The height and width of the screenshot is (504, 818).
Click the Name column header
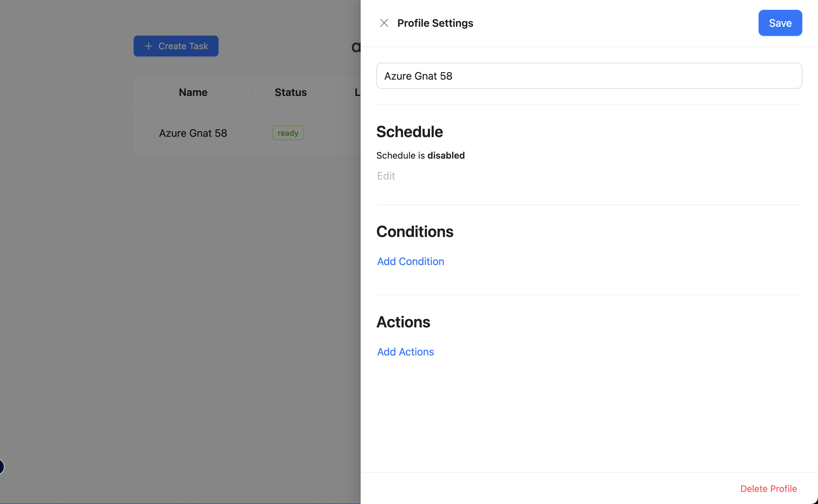coord(193,92)
